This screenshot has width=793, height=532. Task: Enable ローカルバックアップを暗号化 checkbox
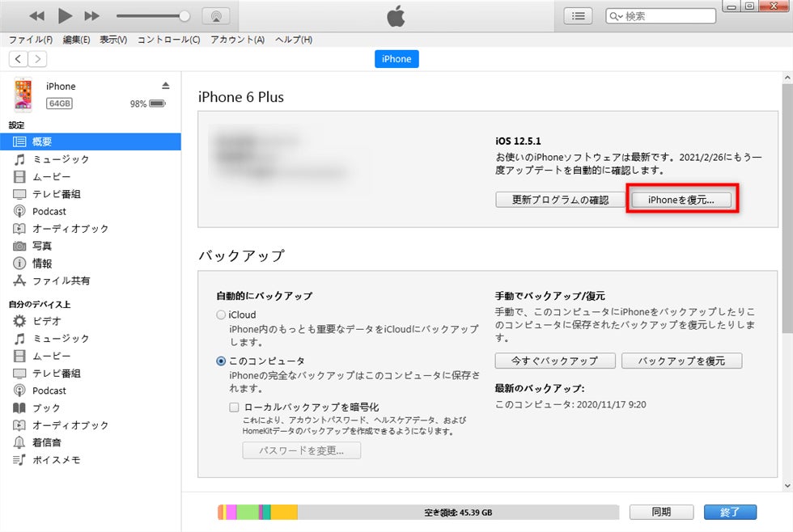coord(234,407)
